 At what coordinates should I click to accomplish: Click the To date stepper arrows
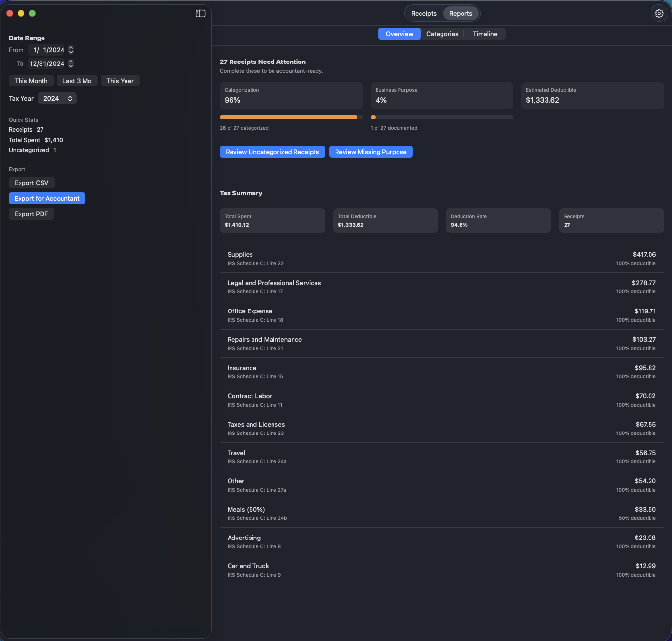[x=71, y=63]
